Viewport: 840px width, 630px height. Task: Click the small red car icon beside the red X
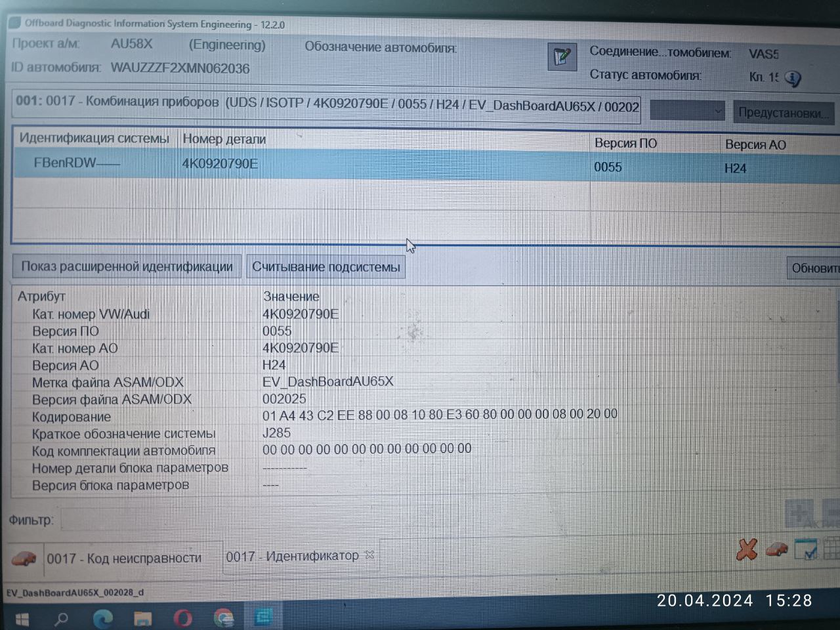[777, 549]
